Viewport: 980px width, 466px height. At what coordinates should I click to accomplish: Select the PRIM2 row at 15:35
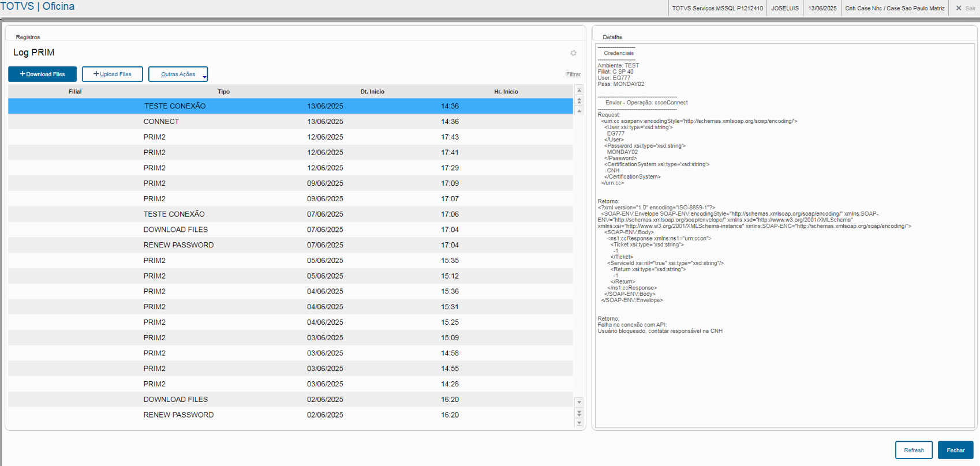tap(290, 261)
